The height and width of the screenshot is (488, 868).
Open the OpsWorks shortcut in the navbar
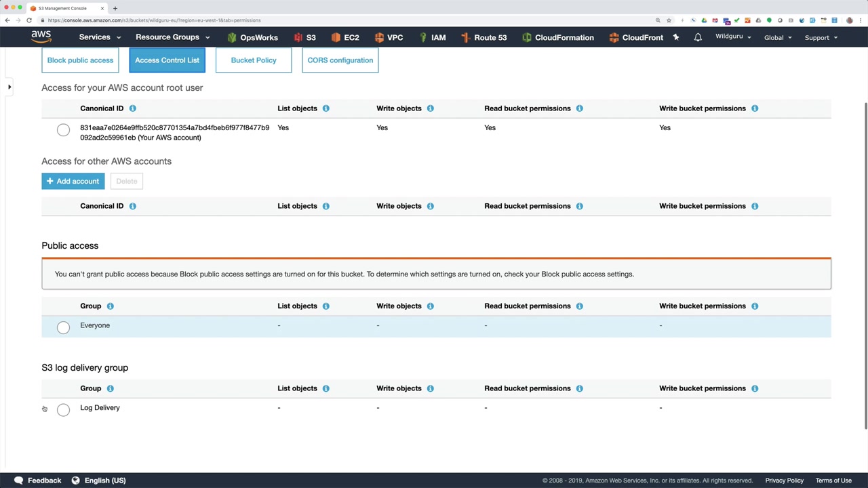pyautogui.click(x=252, y=37)
